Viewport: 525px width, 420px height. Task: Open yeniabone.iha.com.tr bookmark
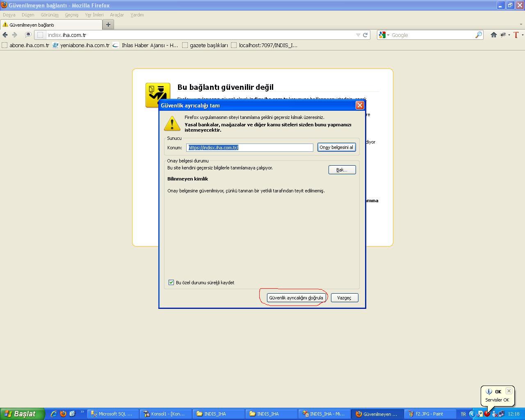(x=81, y=45)
